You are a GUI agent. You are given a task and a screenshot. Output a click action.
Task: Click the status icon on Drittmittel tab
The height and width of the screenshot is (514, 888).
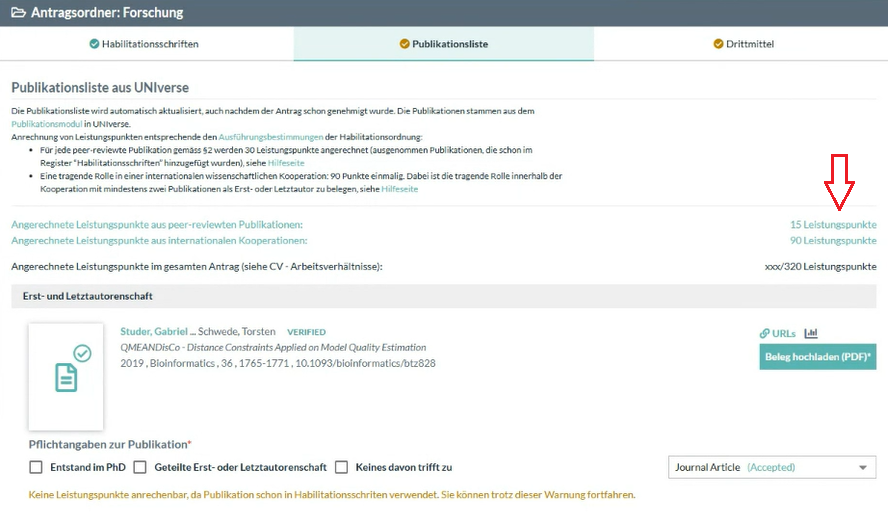(x=718, y=44)
